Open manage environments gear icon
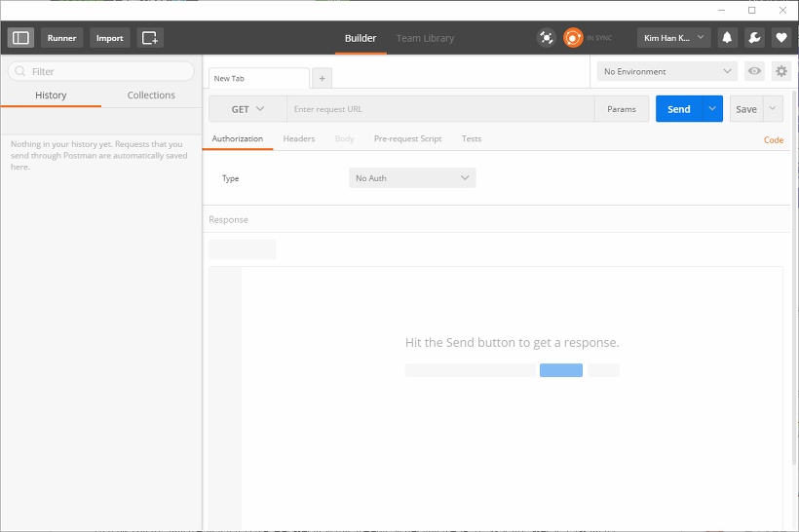The width and height of the screenshot is (799, 532). (x=781, y=71)
